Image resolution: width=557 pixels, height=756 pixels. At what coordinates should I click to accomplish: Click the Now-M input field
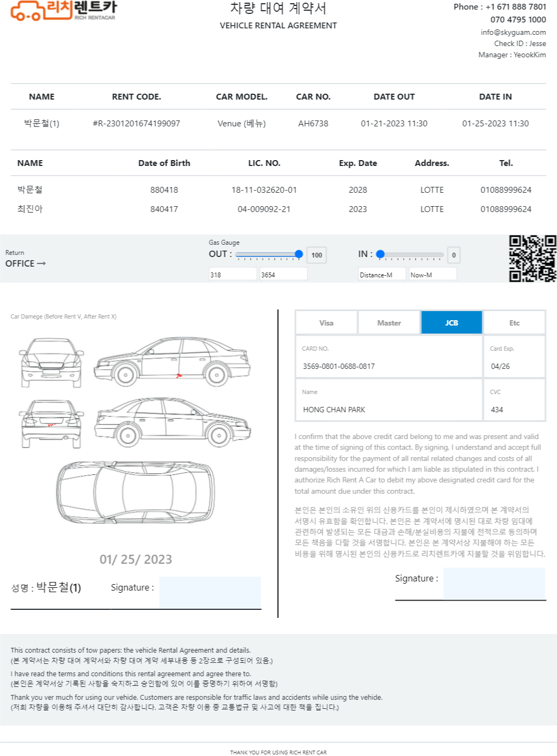coord(433,274)
